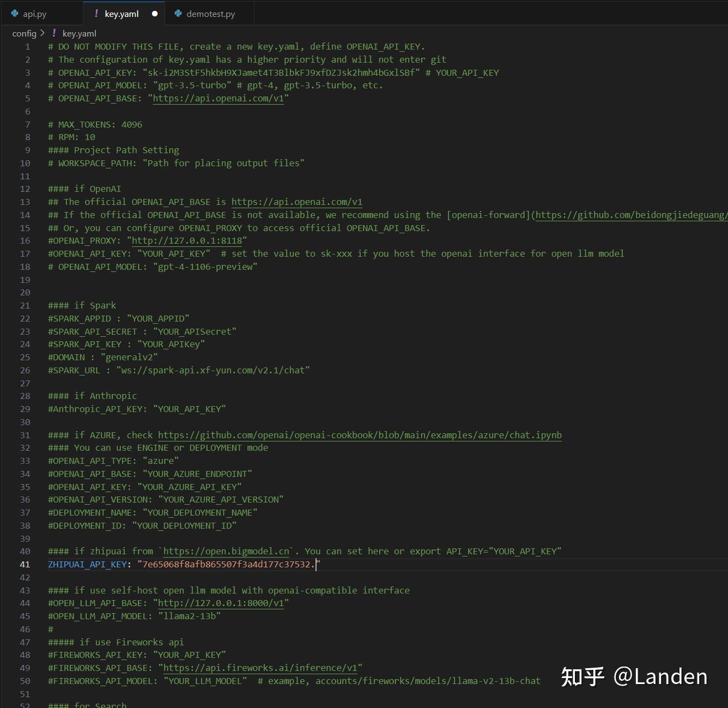The width and height of the screenshot is (728, 708).
Task: Click the '#DEPLOYMENT_NAME' line
Action: point(153,512)
